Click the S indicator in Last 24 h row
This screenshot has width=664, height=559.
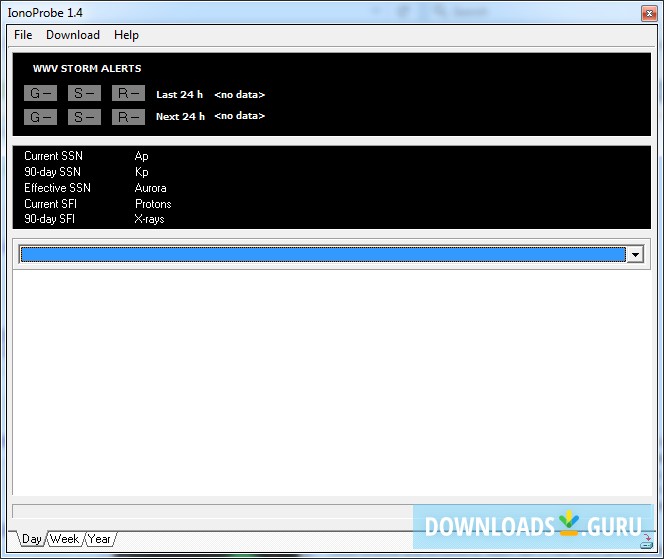[x=84, y=93]
